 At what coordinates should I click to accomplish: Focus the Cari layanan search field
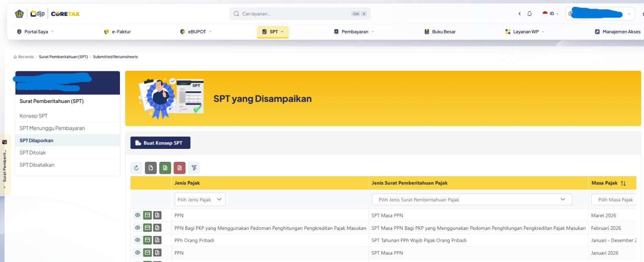click(300, 14)
